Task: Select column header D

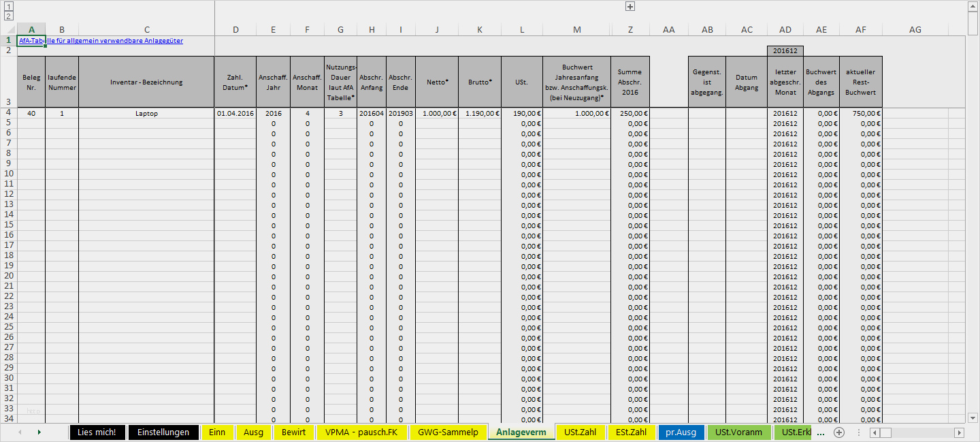Action: (235, 29)
